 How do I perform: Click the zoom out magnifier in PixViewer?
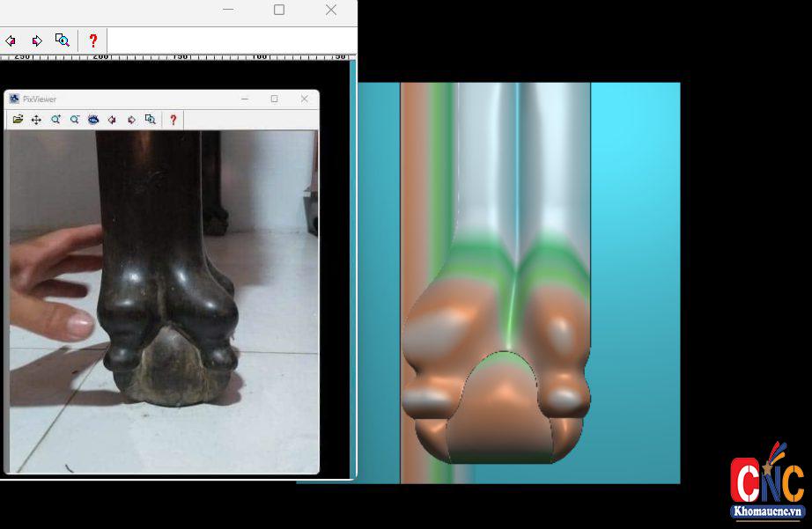click(x=75, y=120)
